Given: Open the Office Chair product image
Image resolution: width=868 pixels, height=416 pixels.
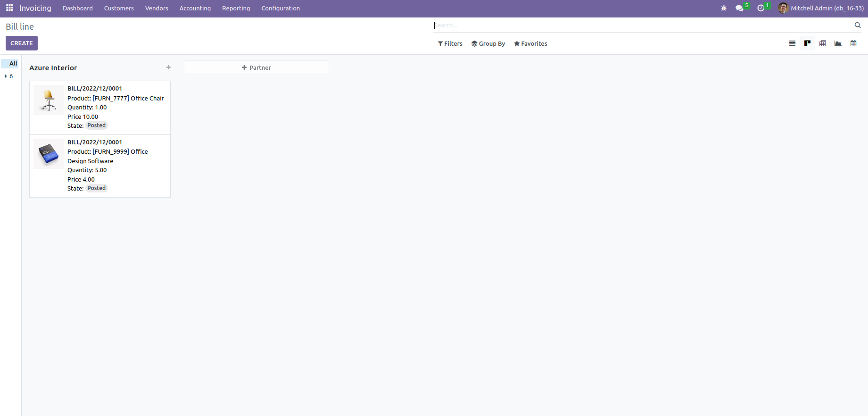Looking at the screenshot, I should 49,100.
